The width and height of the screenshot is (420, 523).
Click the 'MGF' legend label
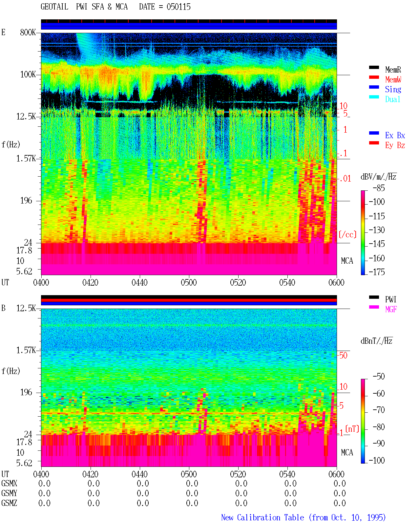click(x=391, y=309)
